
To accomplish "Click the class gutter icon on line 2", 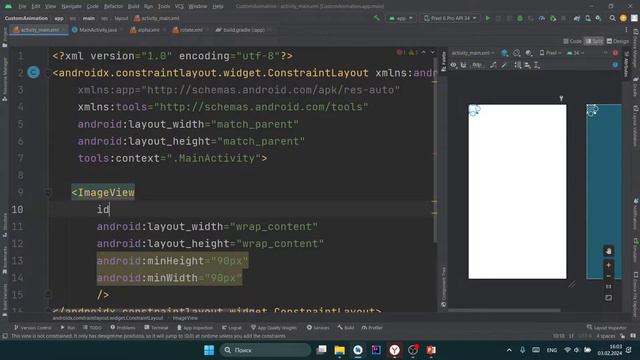I will (x=33, y=73).
